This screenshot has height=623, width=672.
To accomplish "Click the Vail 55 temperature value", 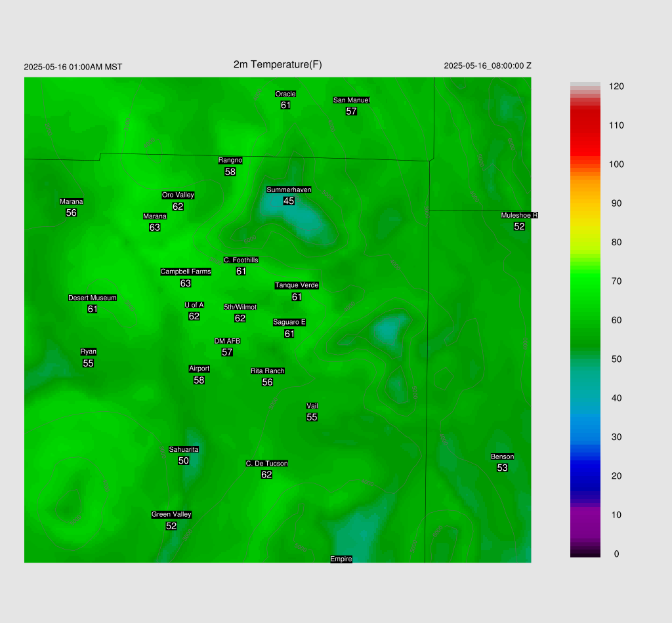I will [x=312, y=418].
